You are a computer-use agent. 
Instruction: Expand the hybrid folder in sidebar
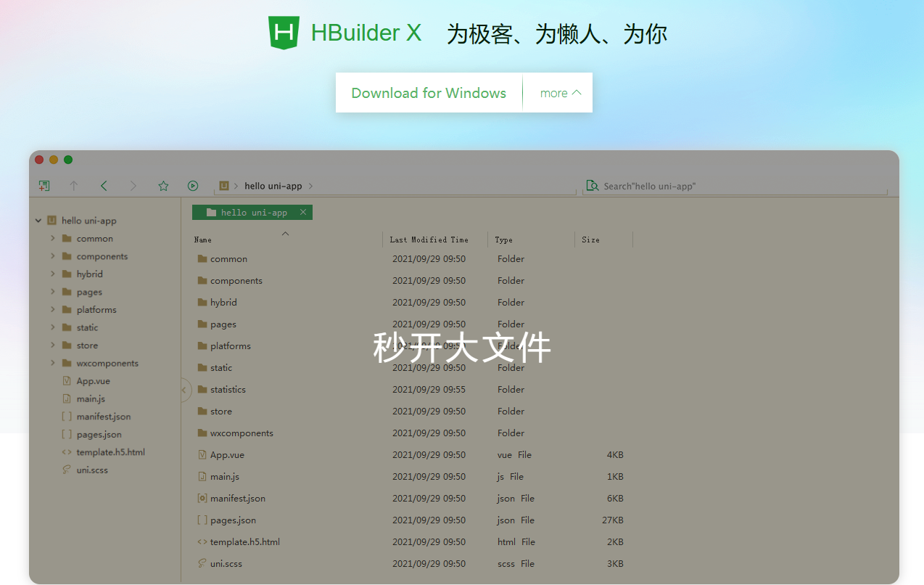[x=53, y=274]
